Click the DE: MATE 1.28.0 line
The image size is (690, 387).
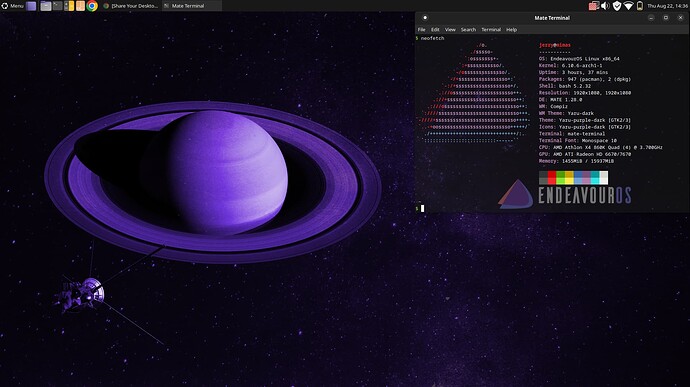[560, 100]
